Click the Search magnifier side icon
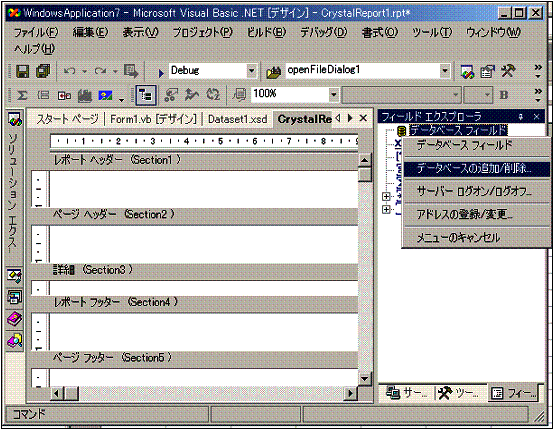553x429 pixels. point(14,340)
